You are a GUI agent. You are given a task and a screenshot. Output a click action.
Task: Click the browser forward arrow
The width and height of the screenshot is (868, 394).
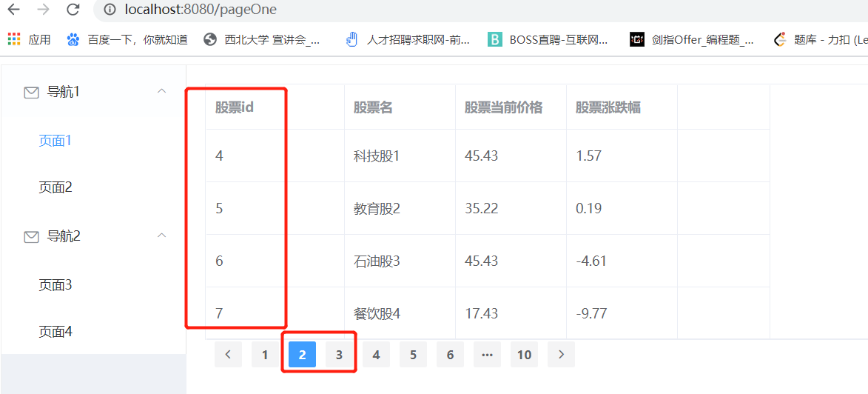coord(44,10)
